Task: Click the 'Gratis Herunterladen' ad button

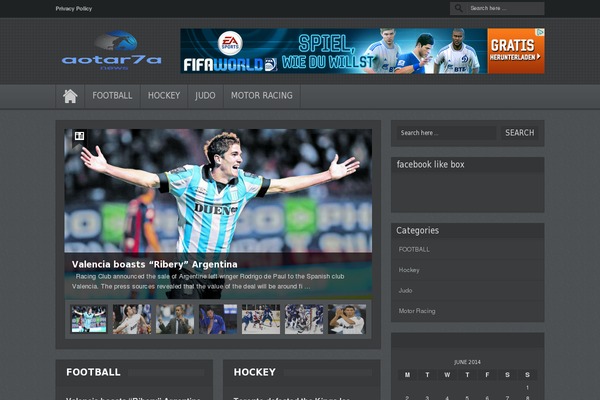Action: click(516, 51)
